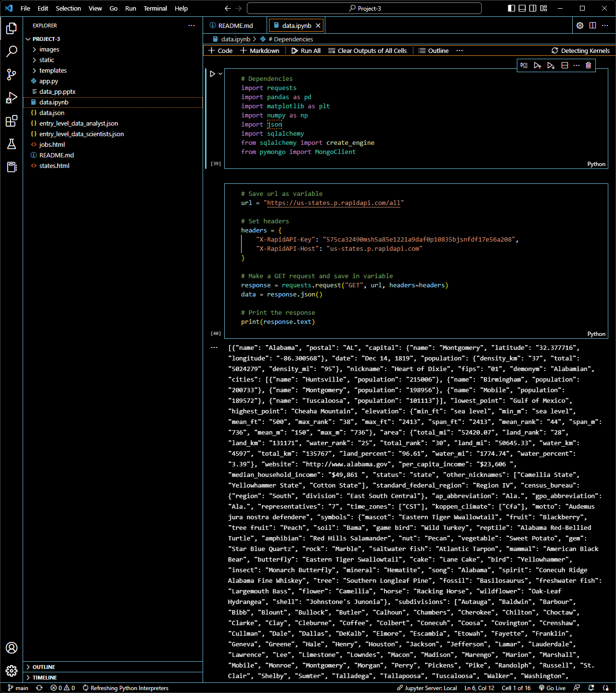Toggle the bottom Panel visibility

522,8
